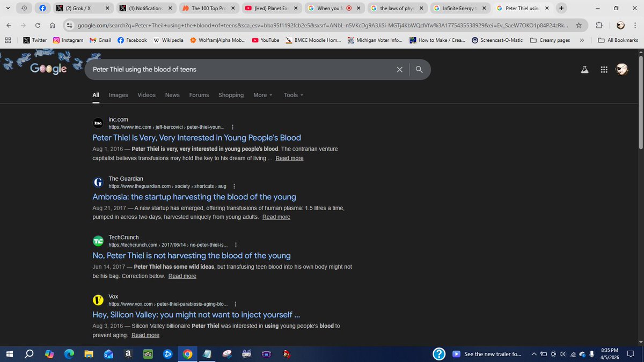Open the pinned Facebook tab

43,8
